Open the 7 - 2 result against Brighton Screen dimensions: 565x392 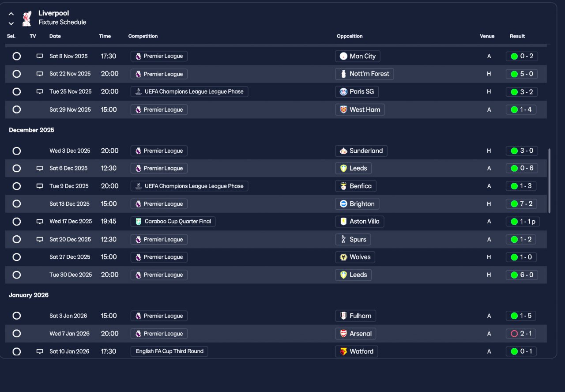tap(522, 204)
